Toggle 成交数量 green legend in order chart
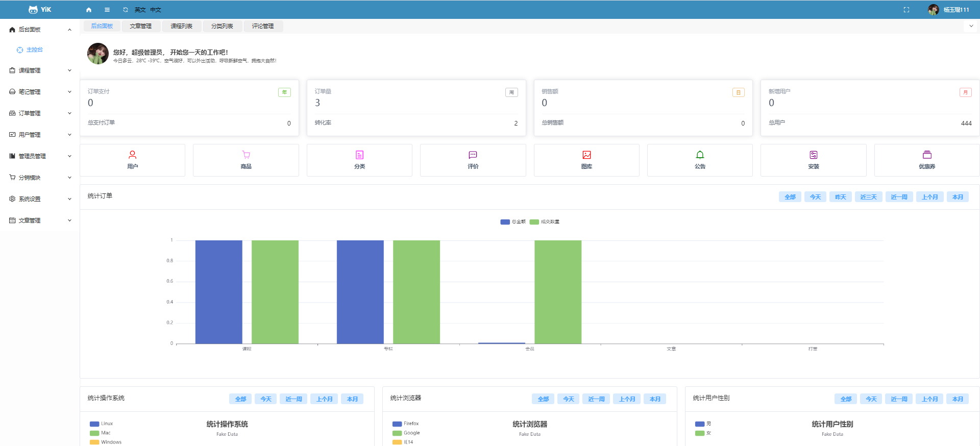Viewport: 980px width, 446px height. coord(545,222)
